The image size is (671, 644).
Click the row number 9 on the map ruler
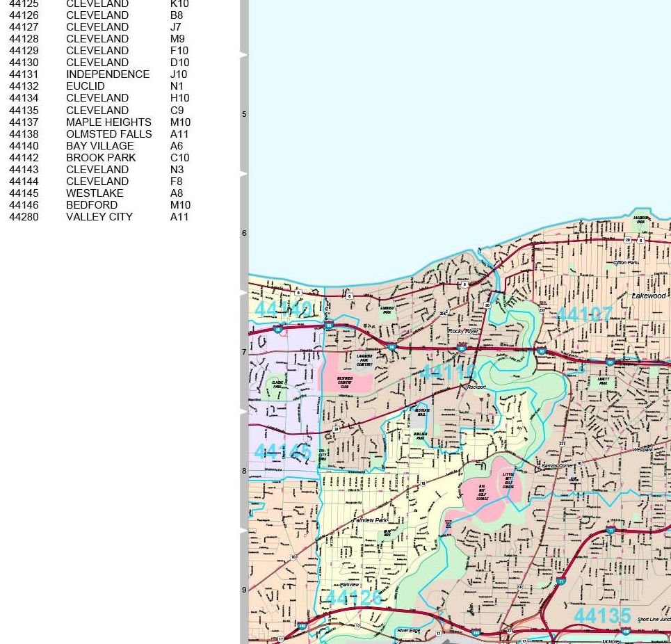(244, 590)
